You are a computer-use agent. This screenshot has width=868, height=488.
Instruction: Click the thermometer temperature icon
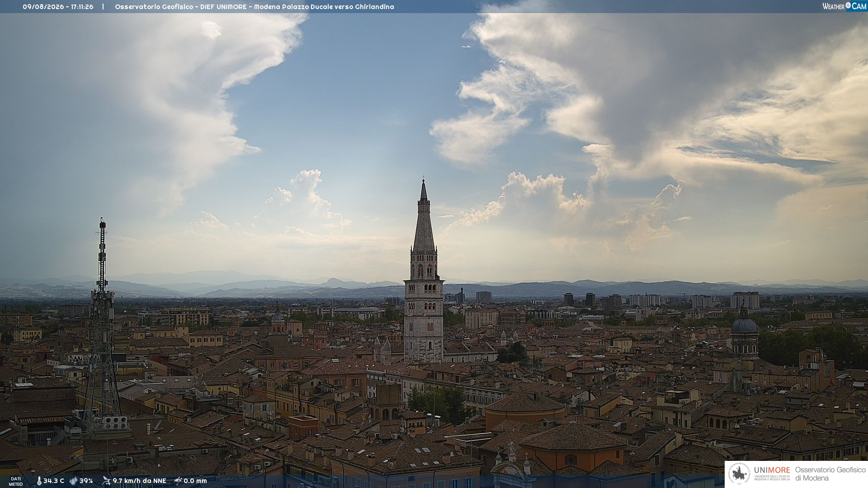39,481
